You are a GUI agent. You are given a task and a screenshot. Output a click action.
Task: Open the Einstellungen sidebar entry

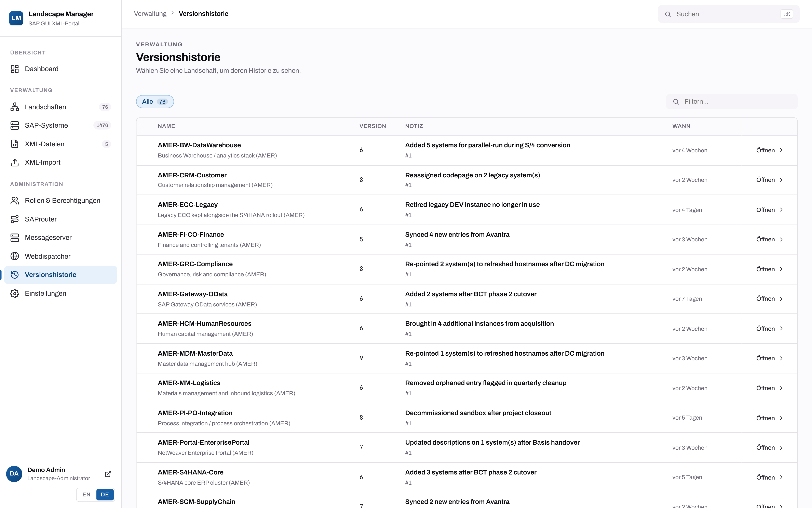[x=61, y=293]
